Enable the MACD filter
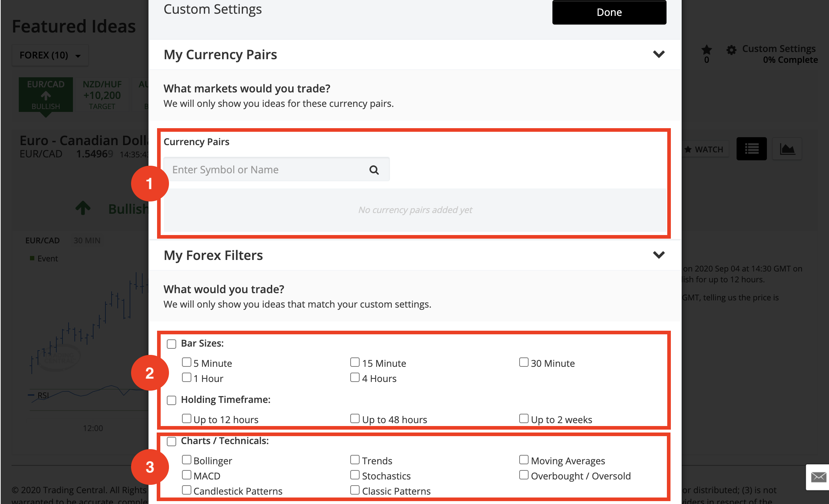The image size is (829, 504). coord(186,475)
